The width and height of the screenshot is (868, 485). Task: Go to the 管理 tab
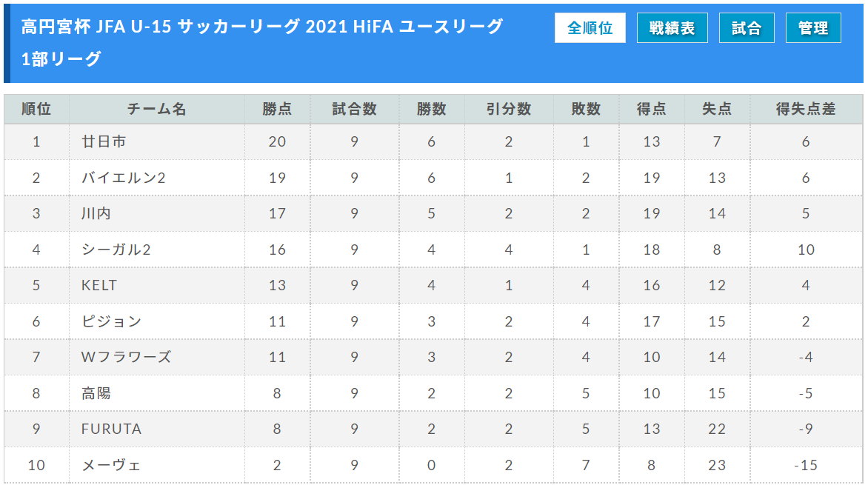tap(813, 27)
